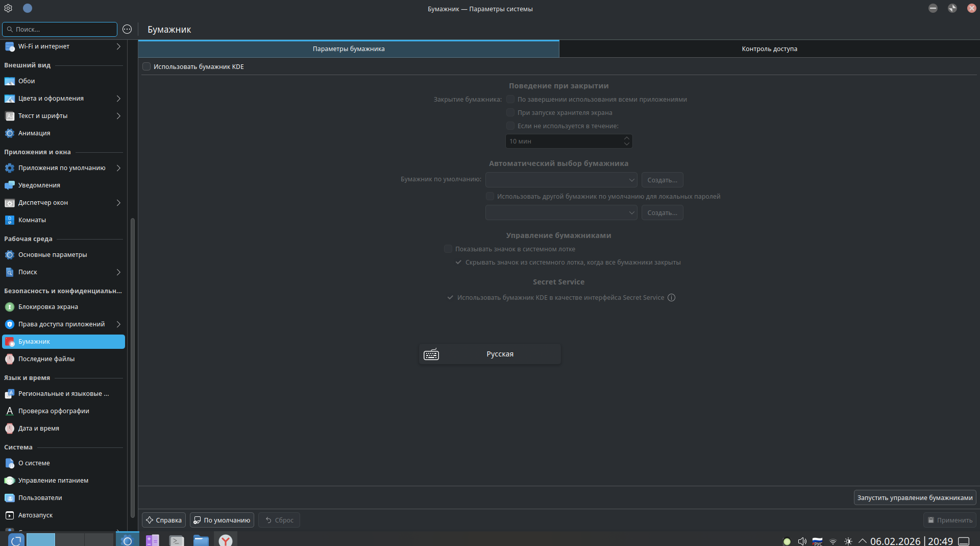Open the Дата и время icon
Viewport: 980px width, 546px height.
10,429
